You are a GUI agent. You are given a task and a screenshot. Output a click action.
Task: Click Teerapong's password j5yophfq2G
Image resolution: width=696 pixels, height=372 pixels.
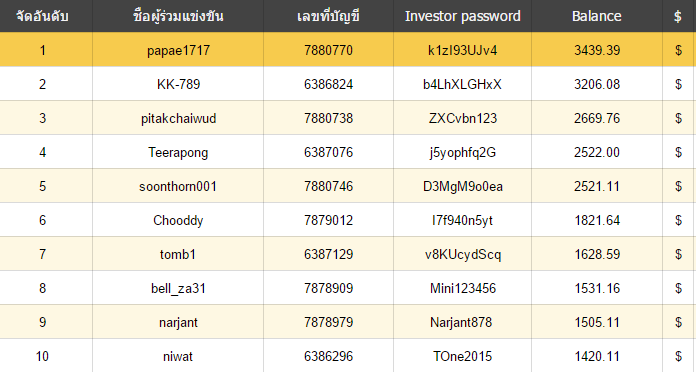(x=463, y=153)
